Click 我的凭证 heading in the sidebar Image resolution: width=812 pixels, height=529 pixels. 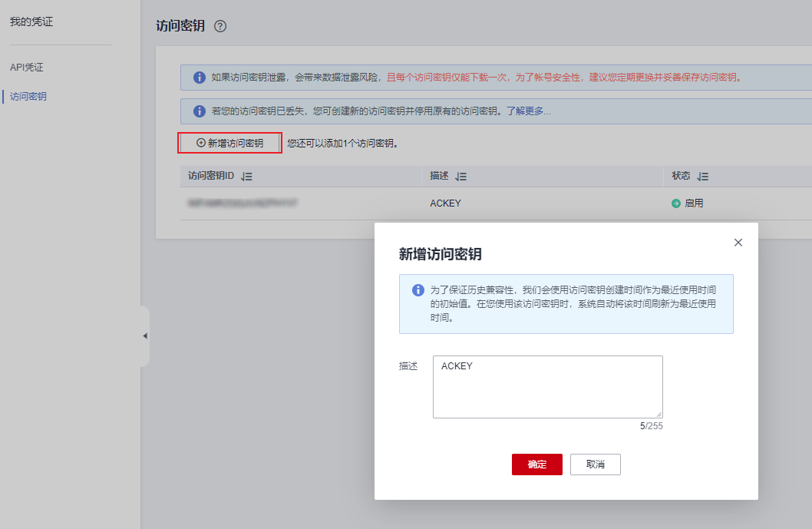pos(31,21)
